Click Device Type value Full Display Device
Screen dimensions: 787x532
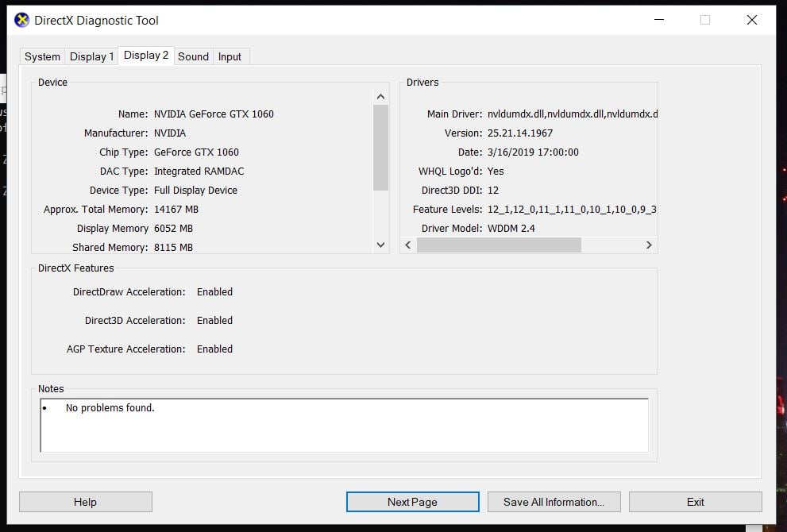(x=195, y=191)
